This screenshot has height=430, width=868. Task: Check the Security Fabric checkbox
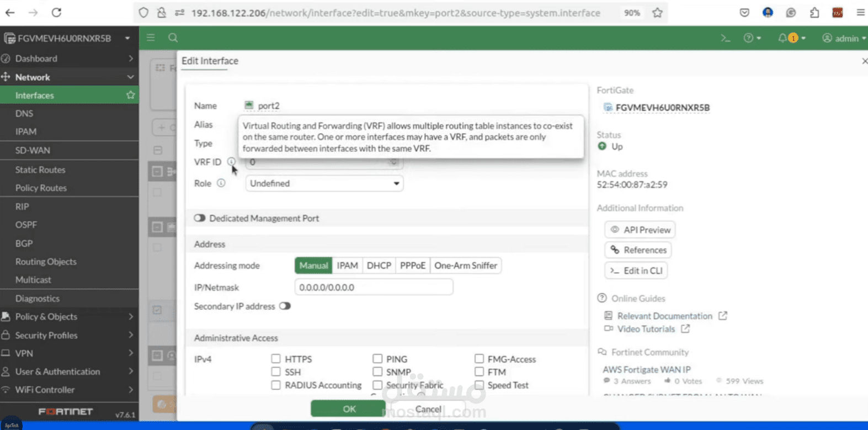[x=377, y=385]
